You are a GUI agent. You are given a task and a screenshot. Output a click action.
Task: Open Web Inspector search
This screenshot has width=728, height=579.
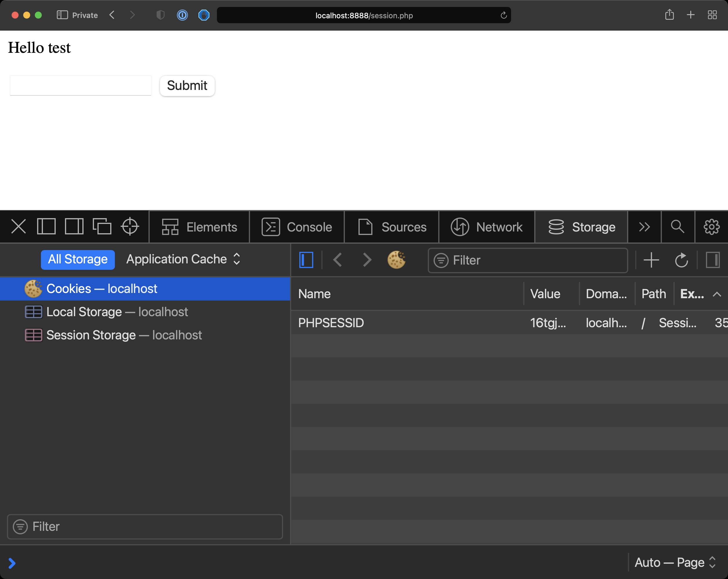678,227
